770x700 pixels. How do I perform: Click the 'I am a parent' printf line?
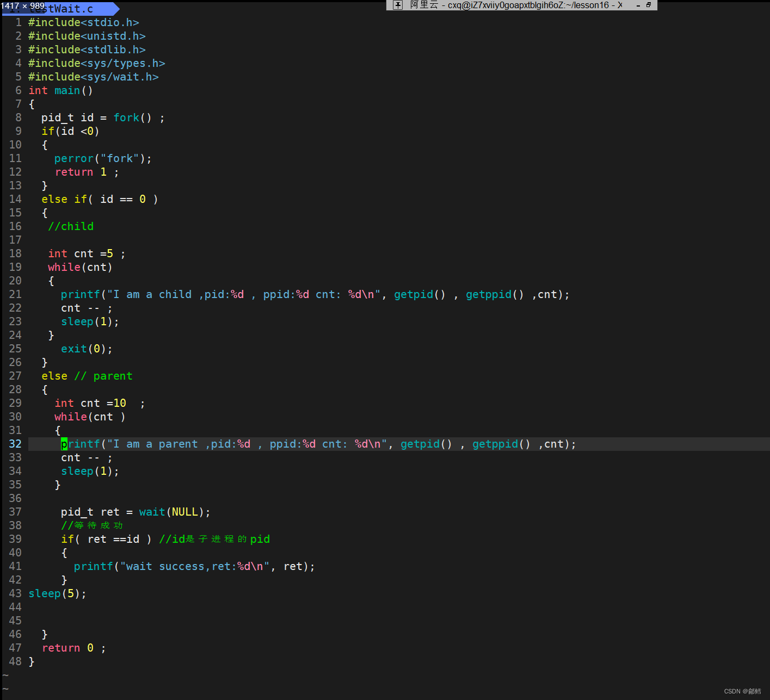318,444
